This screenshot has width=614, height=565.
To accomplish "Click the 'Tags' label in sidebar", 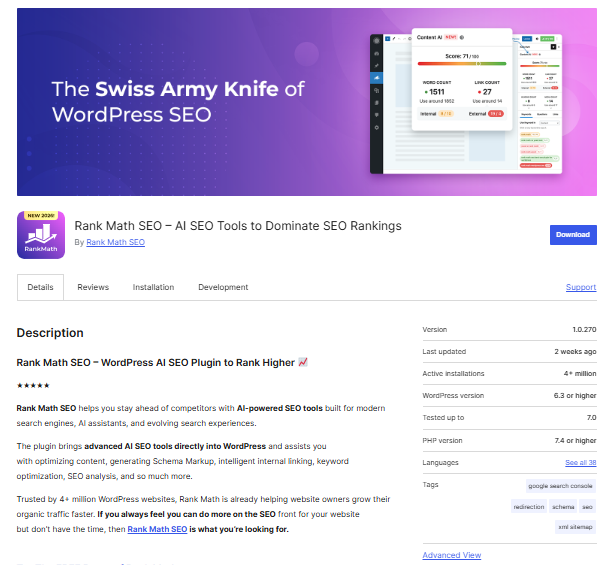I will click(x=430, y=485).
